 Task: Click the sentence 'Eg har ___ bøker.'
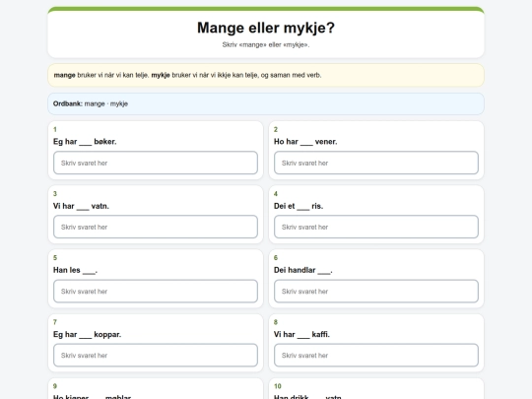tap(85, 142)
